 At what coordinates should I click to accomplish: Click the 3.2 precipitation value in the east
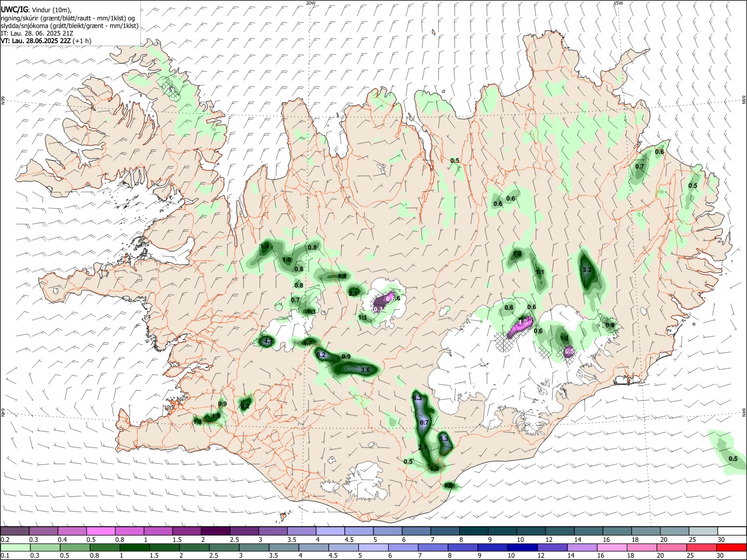pos(588,269)
